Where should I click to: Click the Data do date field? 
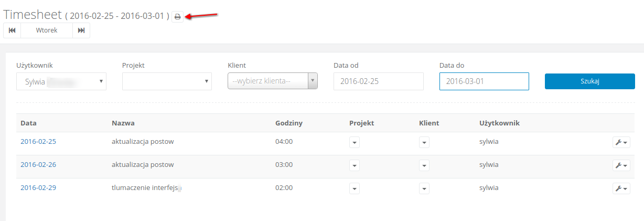[x=484, y=81]
